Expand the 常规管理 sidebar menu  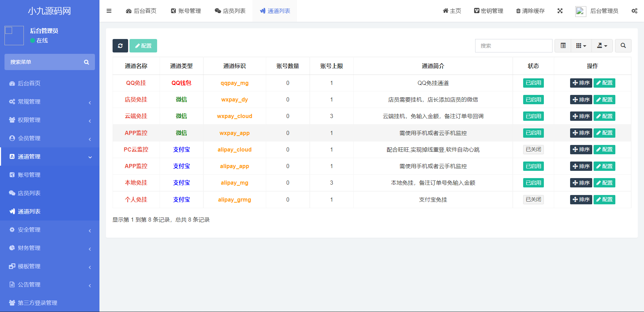(50, 101)
